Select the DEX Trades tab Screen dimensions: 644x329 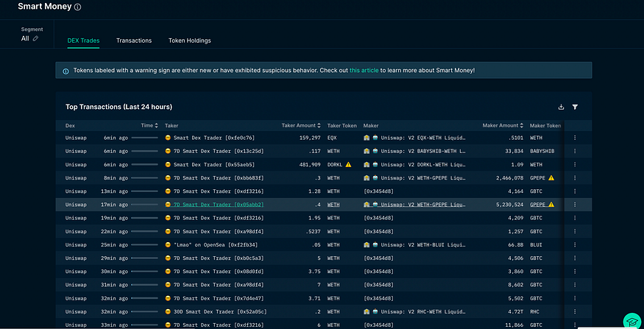[83, 40]
